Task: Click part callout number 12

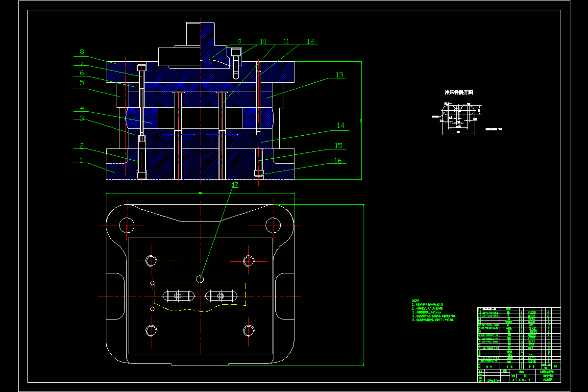Action: 310,42
